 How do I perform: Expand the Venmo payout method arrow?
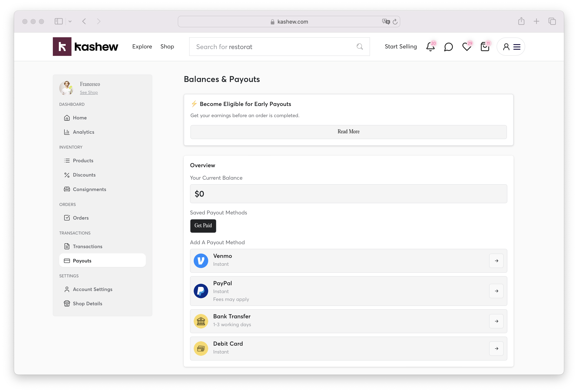click(x=496, y=261)
